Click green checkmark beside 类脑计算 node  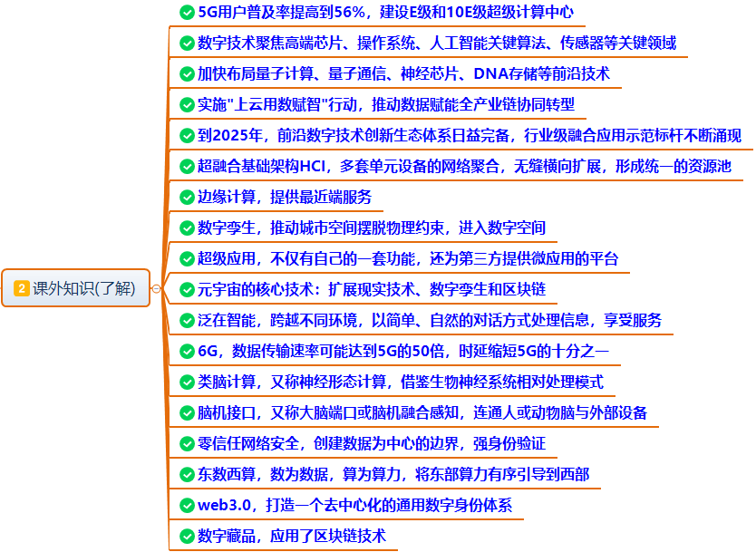[x=187, y=383]
